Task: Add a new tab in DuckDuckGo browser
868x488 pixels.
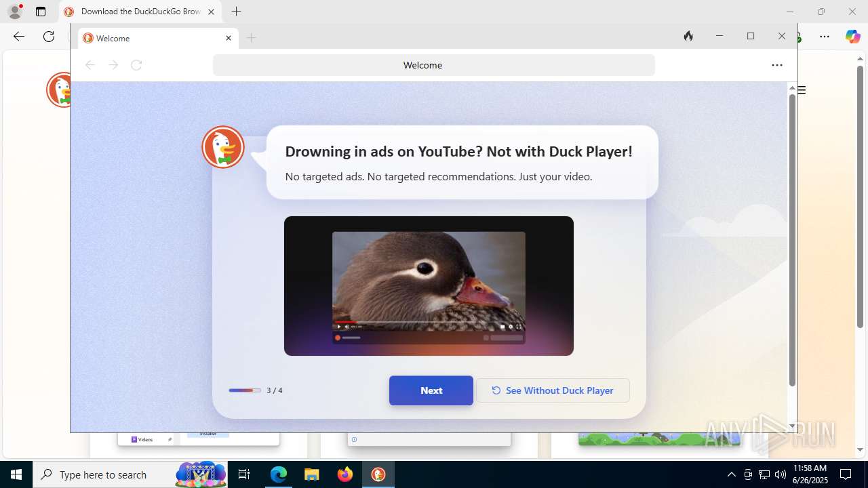Action: click(x=252, y=38)
